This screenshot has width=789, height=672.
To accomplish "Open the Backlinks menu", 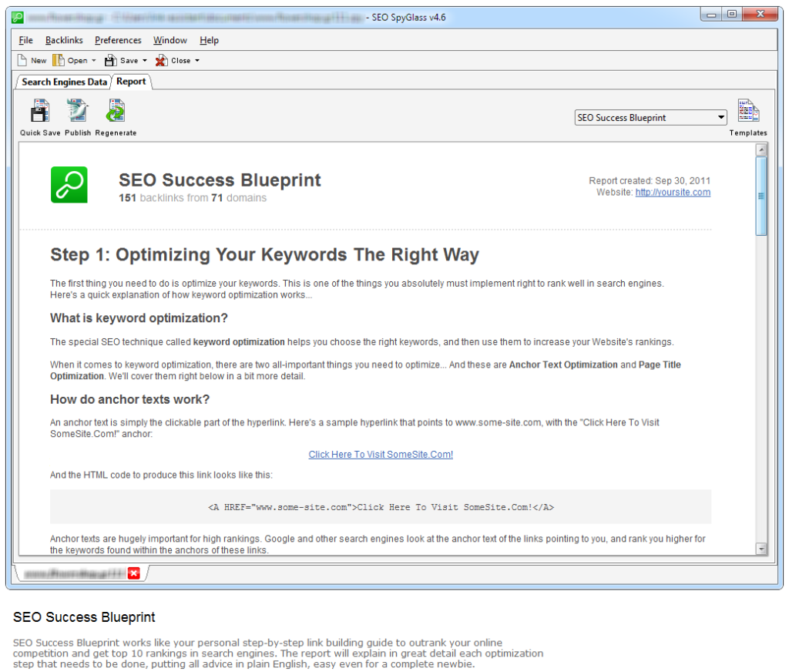I will [64, 40].
